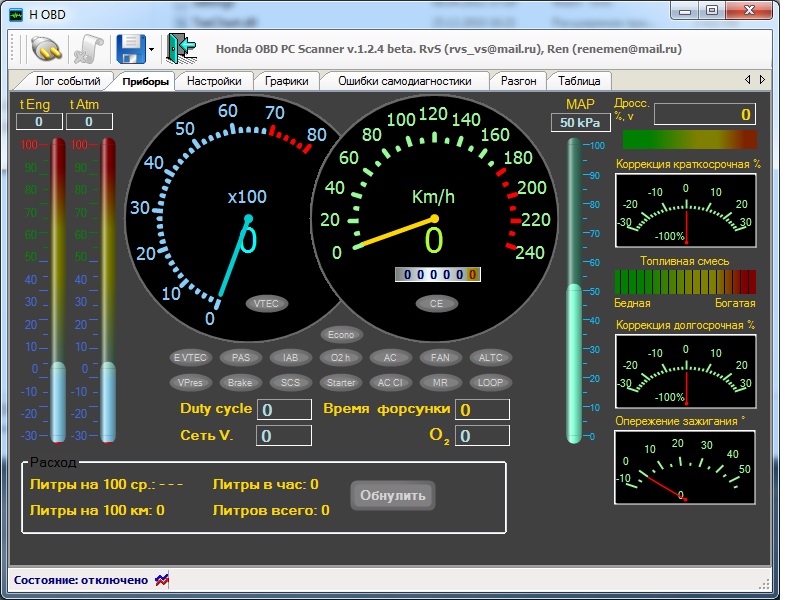Click the greyed-out scroll log icon
This screenshot has width=800, height=600.
coord(88,49)
